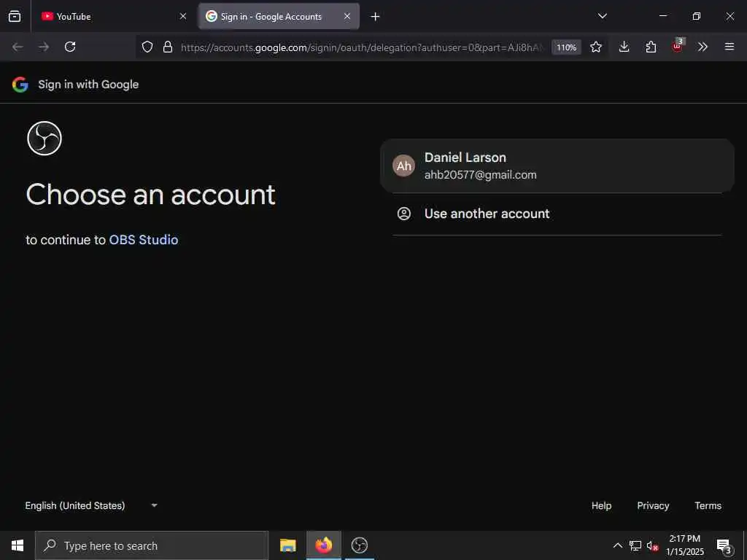Reload the current page
747x560 pixels.
[70, 47]
